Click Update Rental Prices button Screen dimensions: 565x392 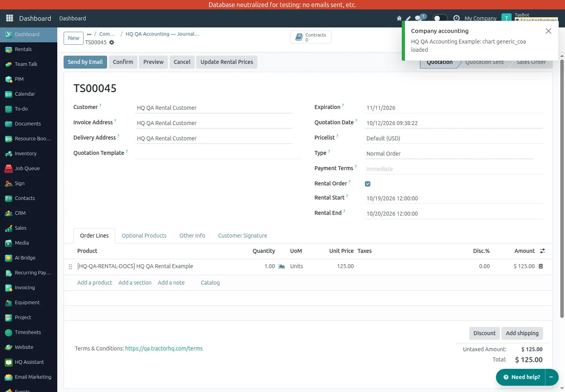(x=227, y=62)
